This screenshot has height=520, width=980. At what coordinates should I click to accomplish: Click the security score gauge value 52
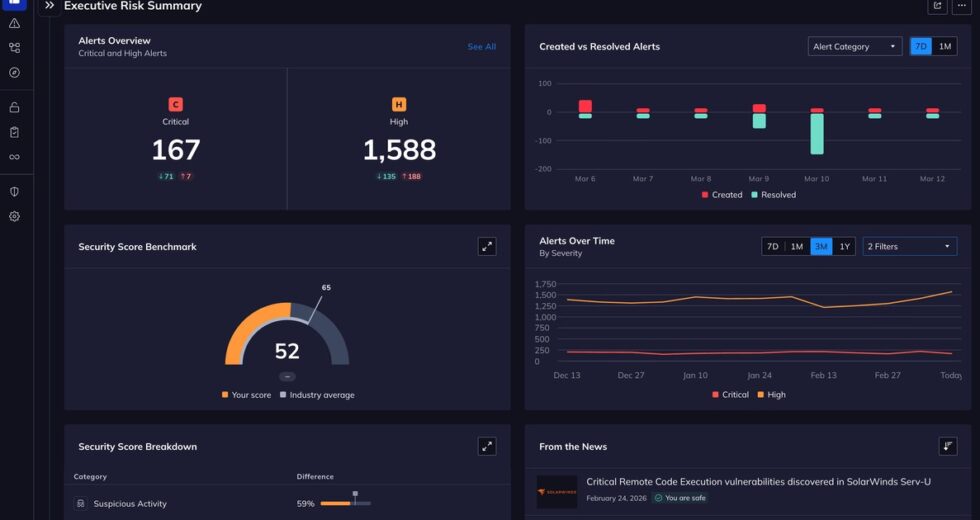(x=287, y=351)
